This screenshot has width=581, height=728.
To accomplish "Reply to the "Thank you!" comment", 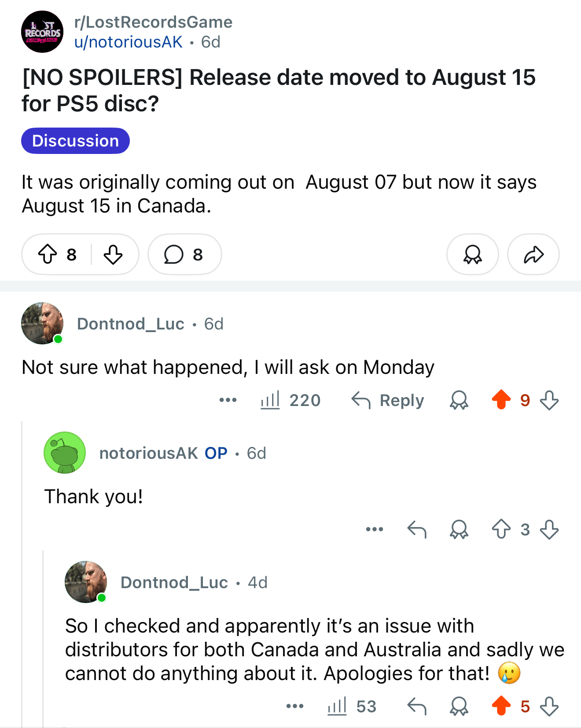I will point(417,529).
